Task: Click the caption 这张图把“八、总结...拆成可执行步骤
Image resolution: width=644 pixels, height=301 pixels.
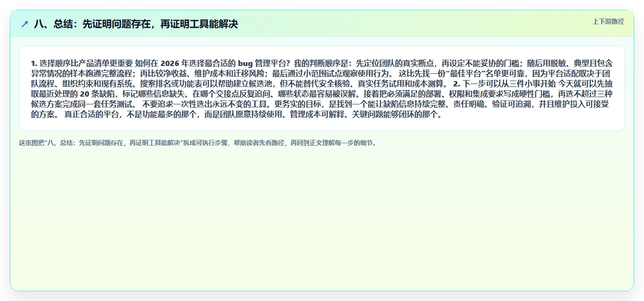Action: [198, 143]
